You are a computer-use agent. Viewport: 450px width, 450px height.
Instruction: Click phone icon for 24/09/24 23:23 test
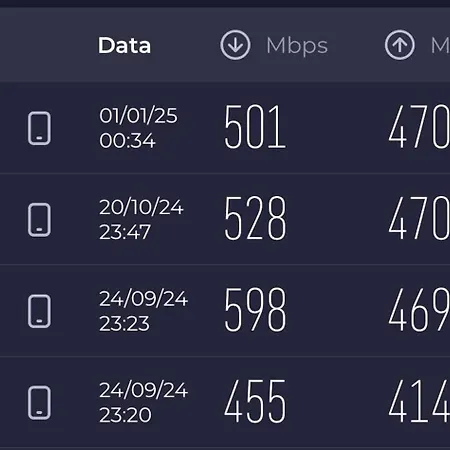click(39, 311)
